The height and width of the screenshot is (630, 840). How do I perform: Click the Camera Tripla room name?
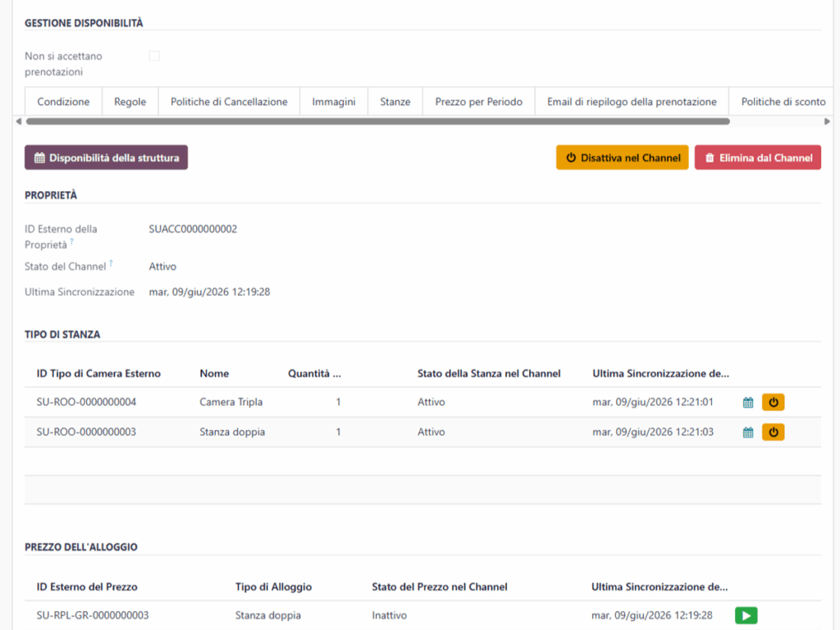coord(231,402)
